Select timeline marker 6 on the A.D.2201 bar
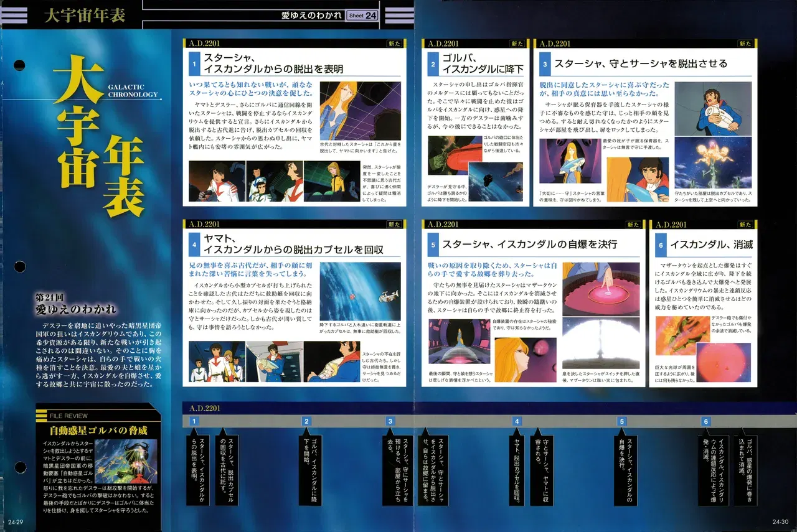 coord(705,421)
